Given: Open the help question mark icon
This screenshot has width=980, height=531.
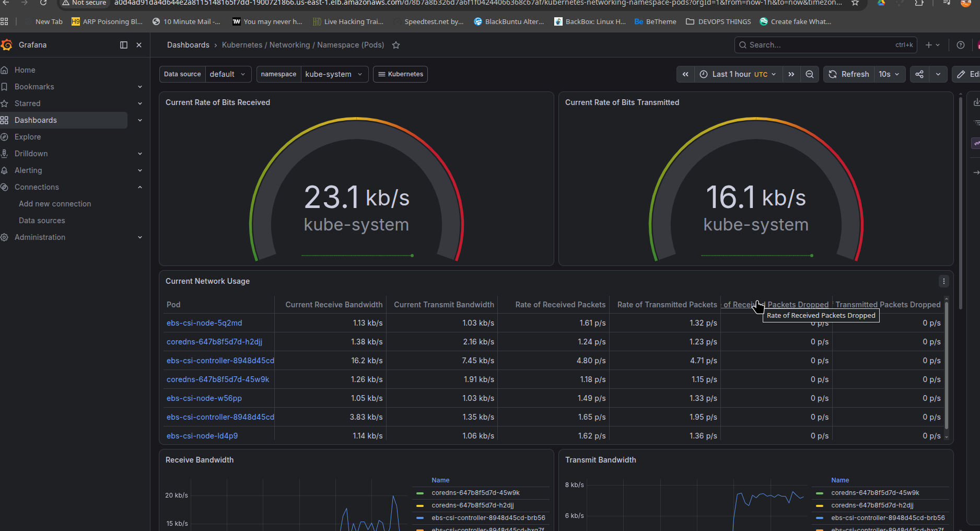Looking at the screenshot, I should point(960,45).
